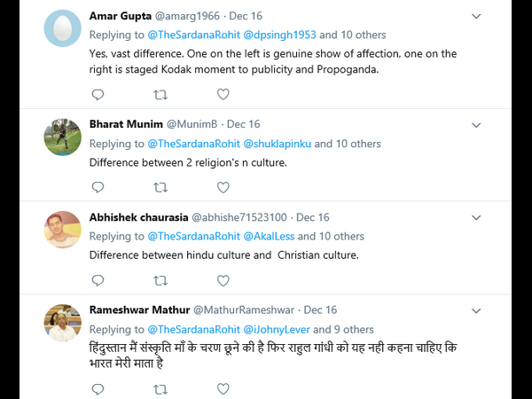Reply to Bharat Munim's tweet
The width and height of the screenshot is (532, 399).
(98, 187)
